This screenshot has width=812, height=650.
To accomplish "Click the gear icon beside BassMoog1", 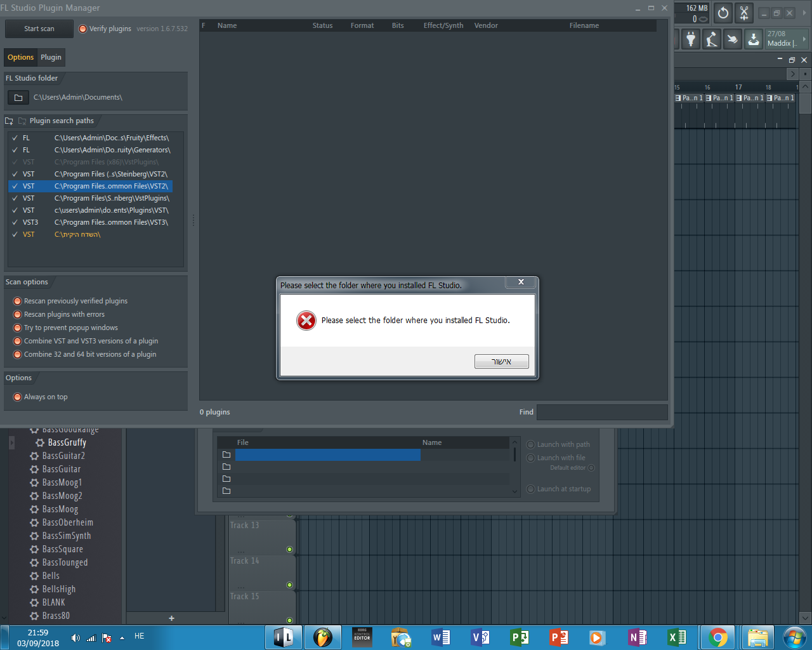I will point(34,482).
